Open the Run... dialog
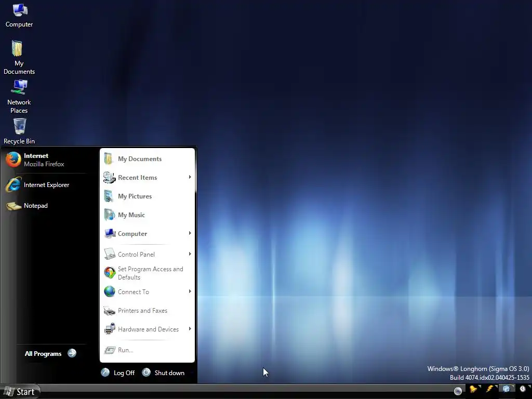This screenshot has width=532, height=399. point(147,350)
